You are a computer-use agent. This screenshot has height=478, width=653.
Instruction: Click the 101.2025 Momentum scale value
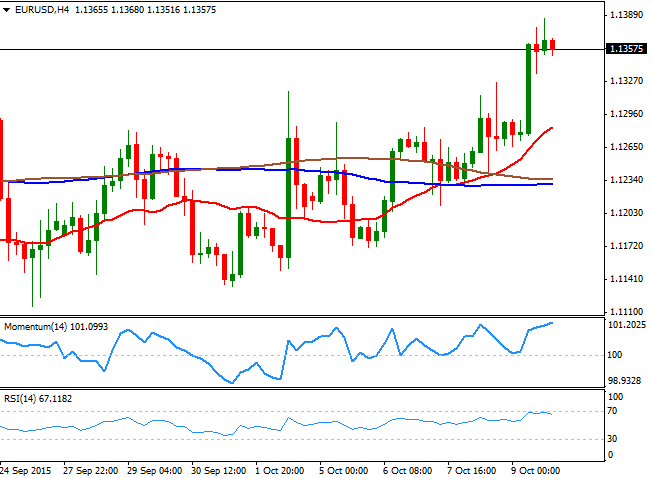click(x=627, y=326)
